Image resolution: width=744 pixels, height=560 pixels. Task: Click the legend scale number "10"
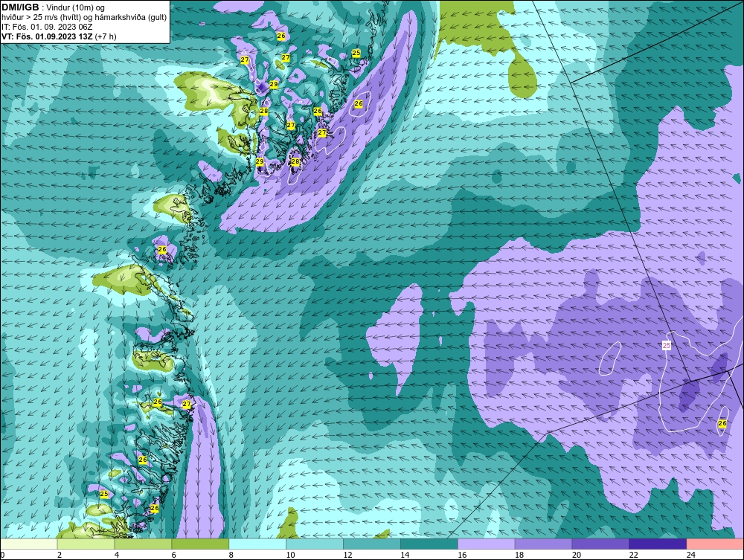click(290, 555)
